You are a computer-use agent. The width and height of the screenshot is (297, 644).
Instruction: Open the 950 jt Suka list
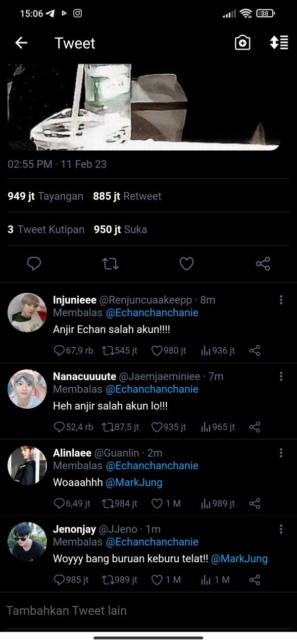point(120,229)
